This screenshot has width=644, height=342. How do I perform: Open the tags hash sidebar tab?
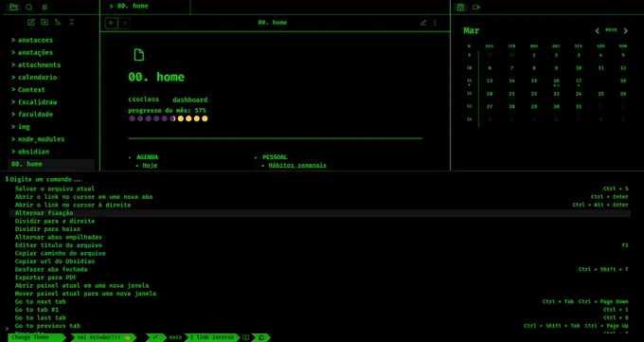[x=45, y=7]
